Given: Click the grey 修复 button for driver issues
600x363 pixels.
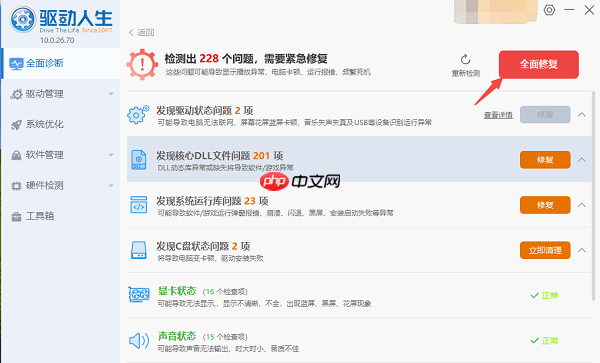Looking at the screenshot, I should coord(545,114).
